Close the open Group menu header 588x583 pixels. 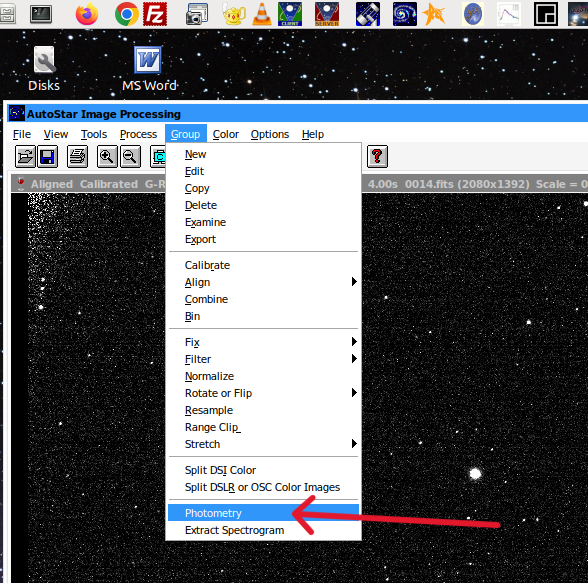(186, 134)
